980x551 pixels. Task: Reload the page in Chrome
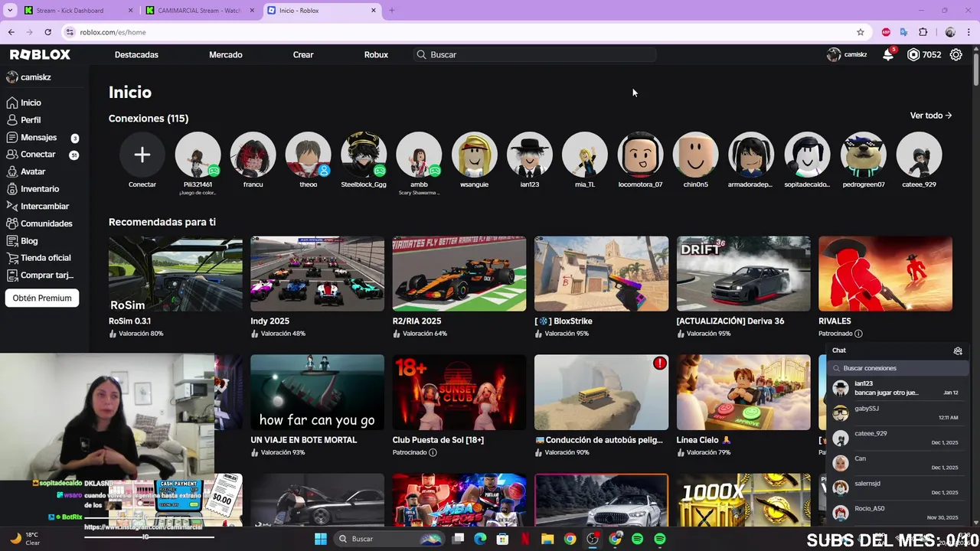47,32
